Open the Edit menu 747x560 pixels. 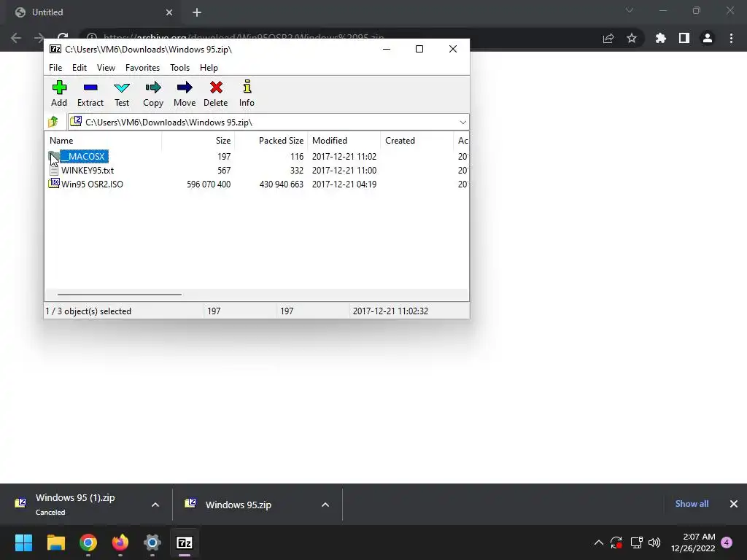click(79, 68)
